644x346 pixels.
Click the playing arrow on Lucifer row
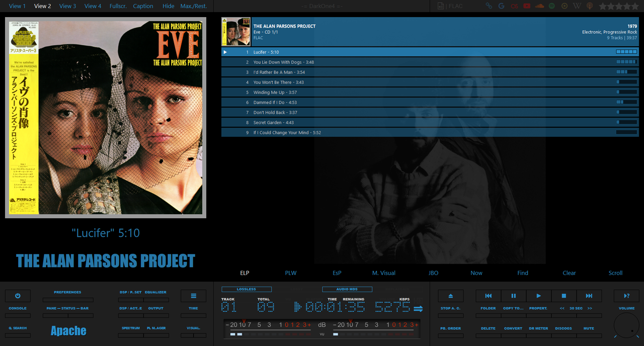(225, 52)
